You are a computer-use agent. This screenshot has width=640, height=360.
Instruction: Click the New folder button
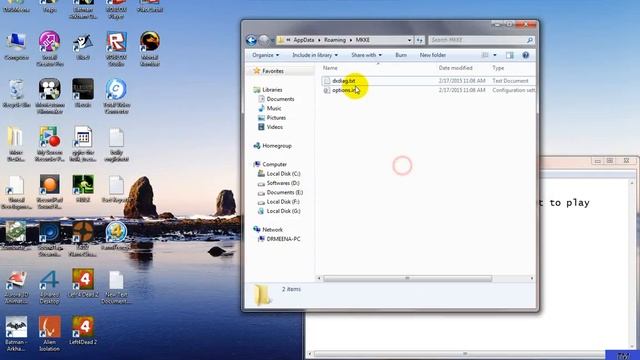[x=433, y=55]
